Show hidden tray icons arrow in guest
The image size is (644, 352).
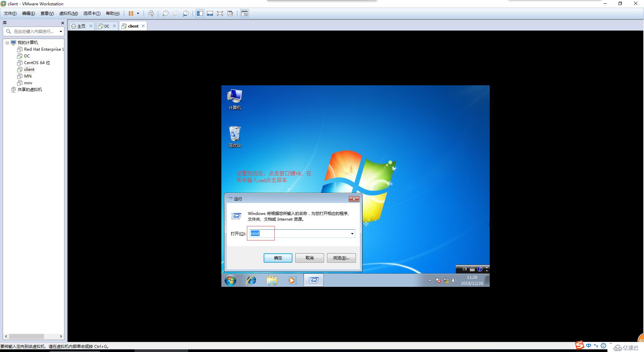430,280
